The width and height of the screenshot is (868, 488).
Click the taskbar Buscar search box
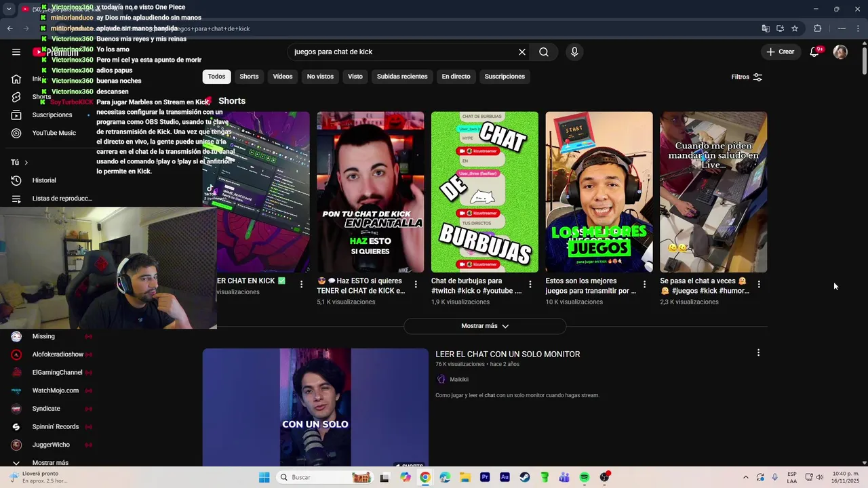click(325, 477)
